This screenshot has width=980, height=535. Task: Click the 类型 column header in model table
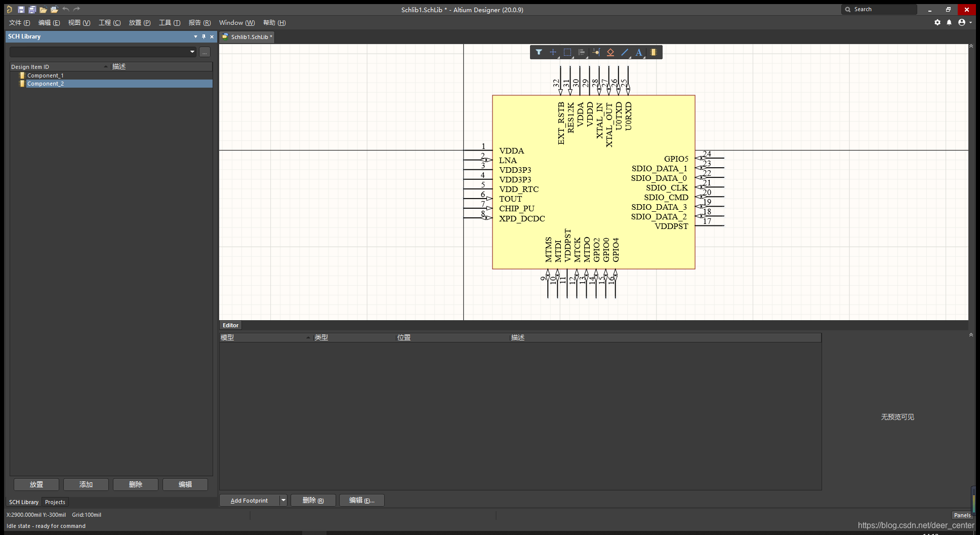coord(354,337)
